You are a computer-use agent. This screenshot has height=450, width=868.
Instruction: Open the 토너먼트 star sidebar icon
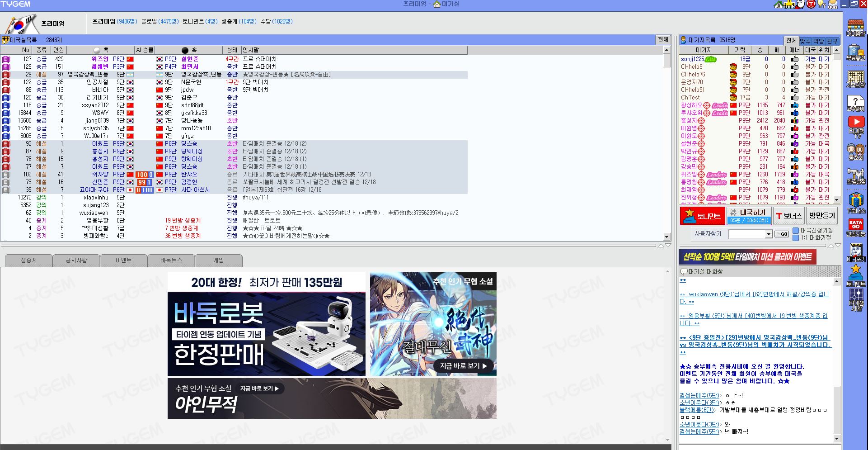[856, 275]
